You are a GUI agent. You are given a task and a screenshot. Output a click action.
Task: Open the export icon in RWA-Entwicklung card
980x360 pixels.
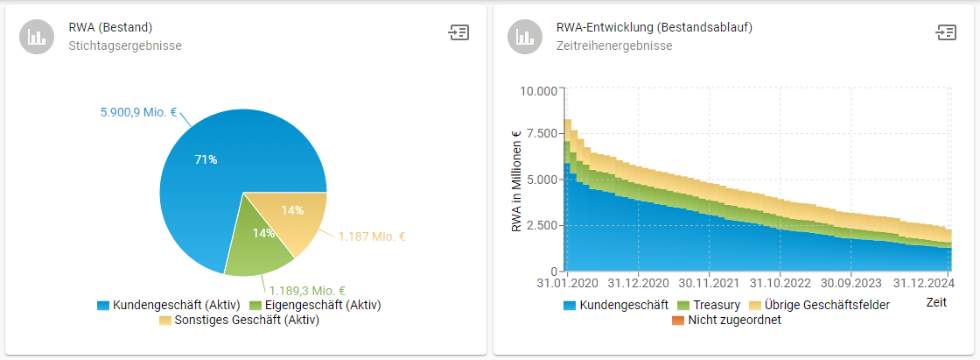946,33
